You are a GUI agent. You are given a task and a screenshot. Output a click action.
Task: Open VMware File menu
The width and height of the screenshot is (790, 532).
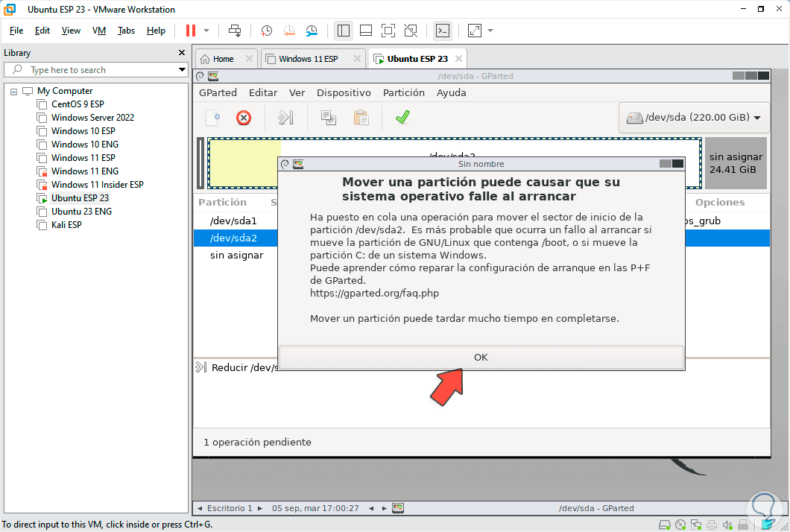pyautogui.click(x=16, y=31)
